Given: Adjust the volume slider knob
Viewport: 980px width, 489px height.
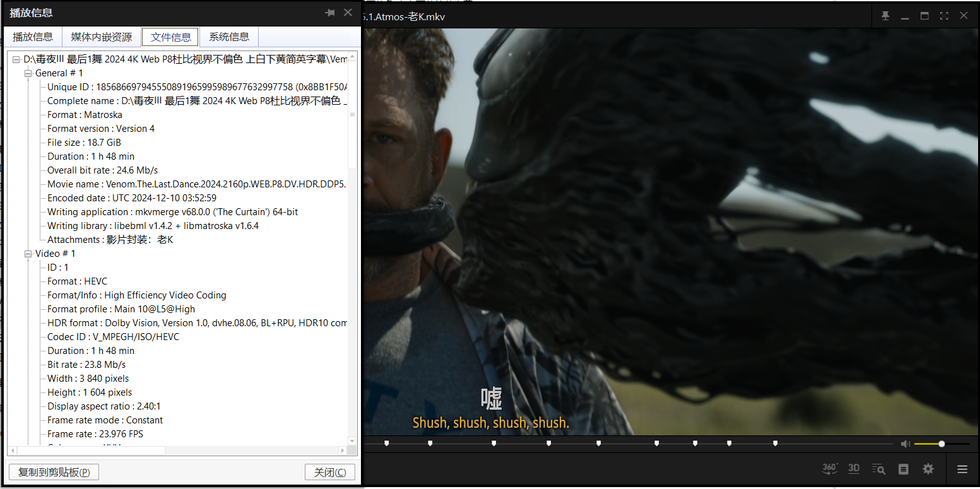Looking at the screenshot, I should point(942,444).
